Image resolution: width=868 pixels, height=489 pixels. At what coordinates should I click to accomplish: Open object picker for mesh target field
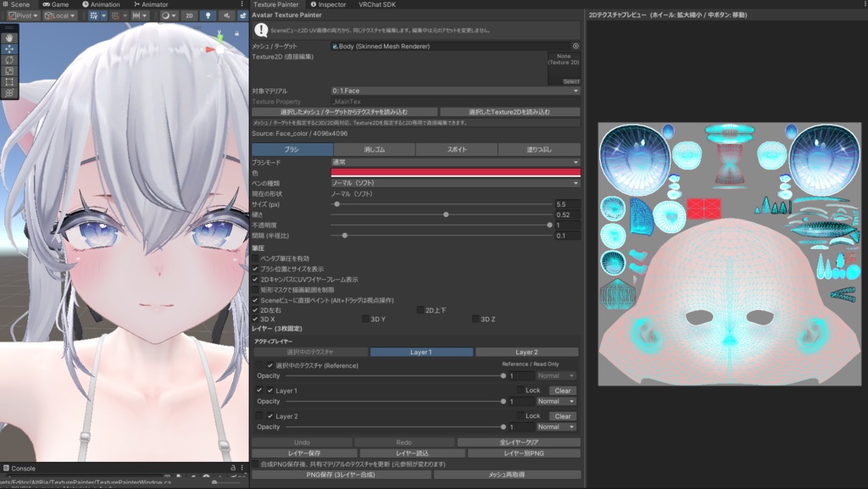[576, 46]
